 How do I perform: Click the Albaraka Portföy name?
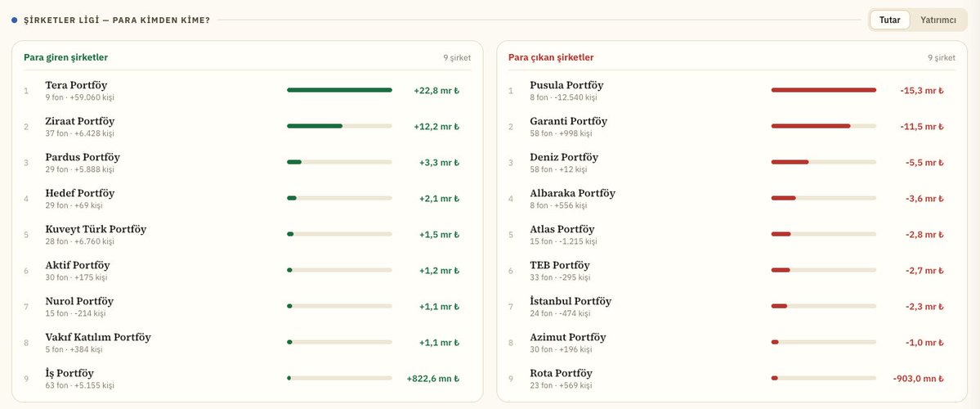pos(572,193)
